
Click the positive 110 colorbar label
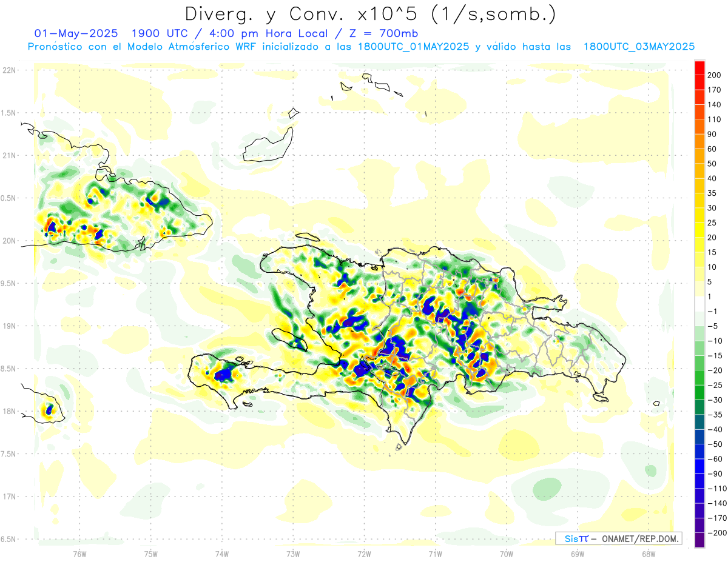tap(714, 119)
